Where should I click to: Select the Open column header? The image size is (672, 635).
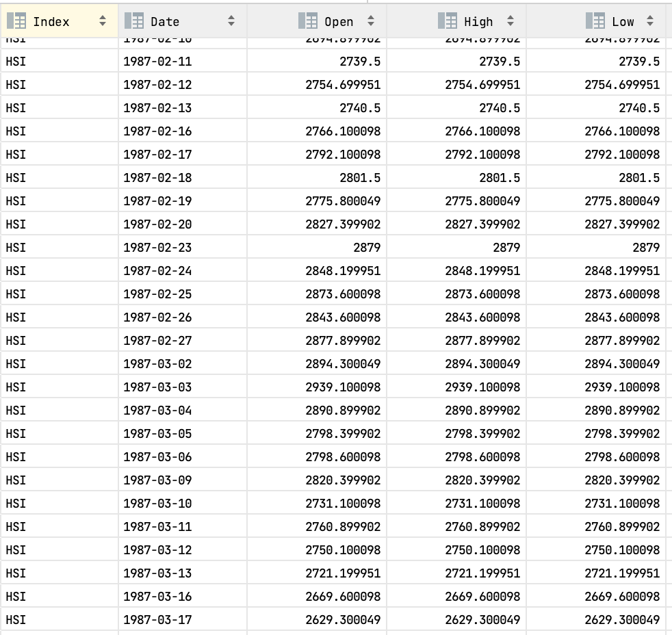[340, 21]
